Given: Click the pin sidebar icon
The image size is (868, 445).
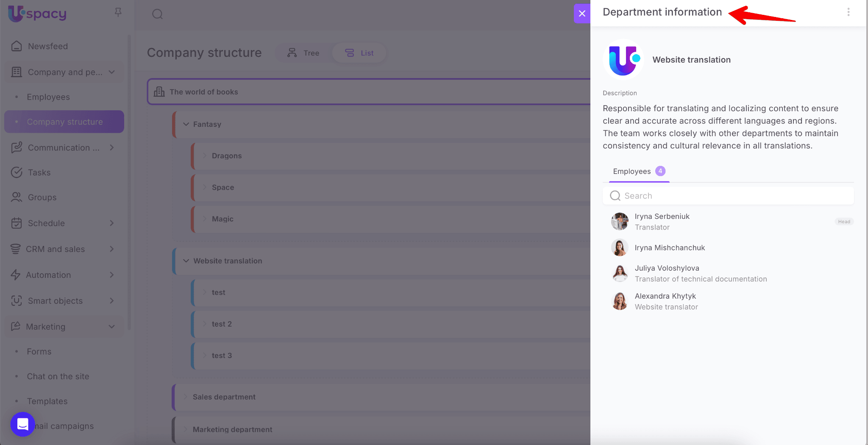Looking at the screenshot, I should (118, 12).
